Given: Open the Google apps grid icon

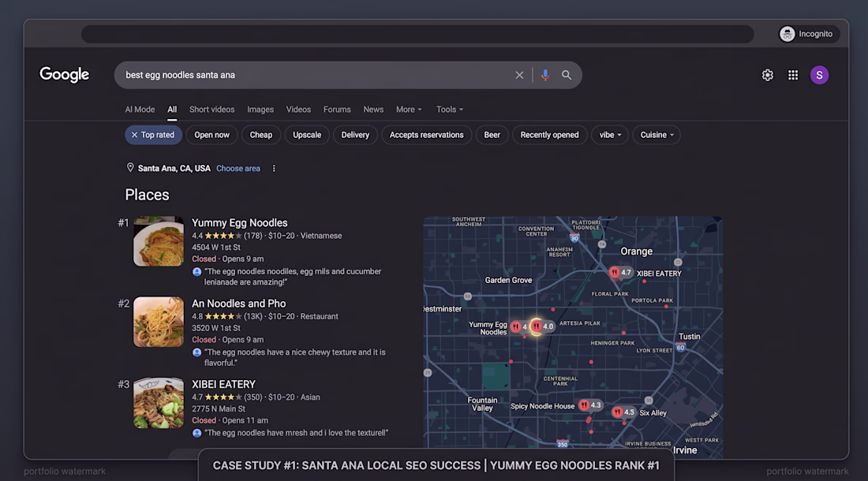Looking at the screenshot, I should click(x=793, y=75).
